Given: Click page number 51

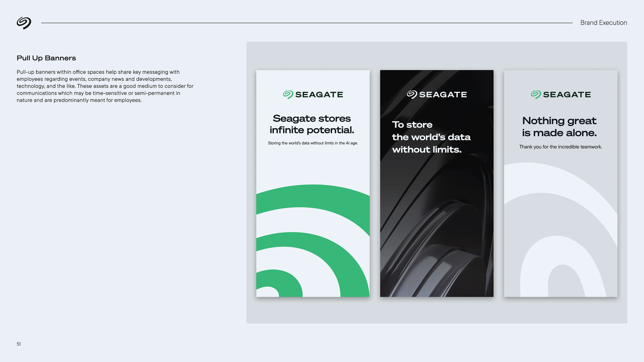Looking at the screenshot, I should [19, 344].
